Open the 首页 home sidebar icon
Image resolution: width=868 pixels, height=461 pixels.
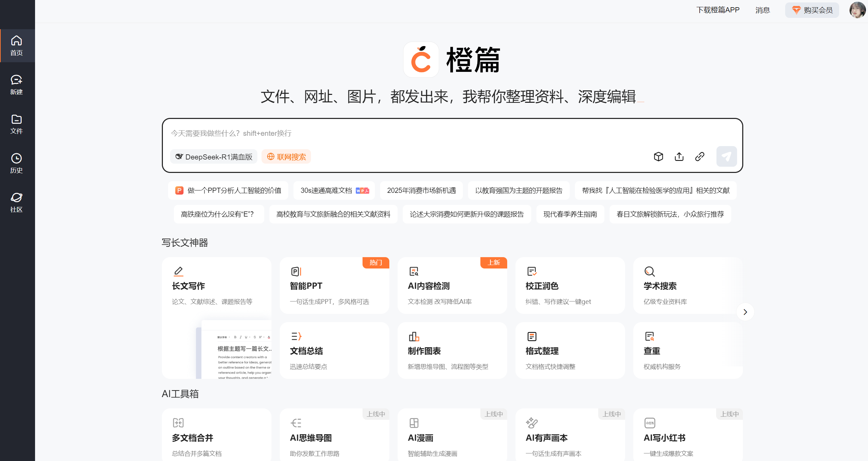tap(17, 45)
